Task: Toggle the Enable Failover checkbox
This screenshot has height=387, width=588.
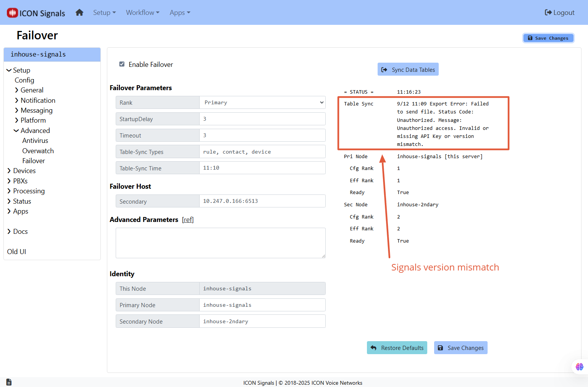Action: pos(122,64)
